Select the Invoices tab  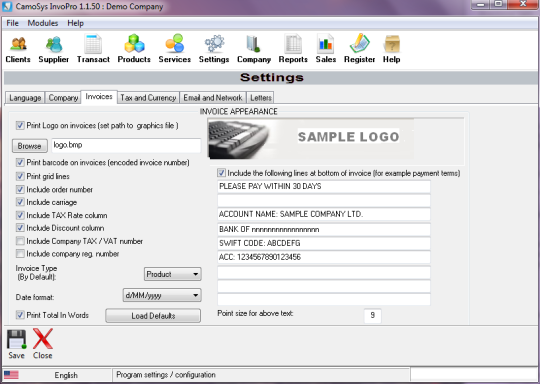(99, 97)
